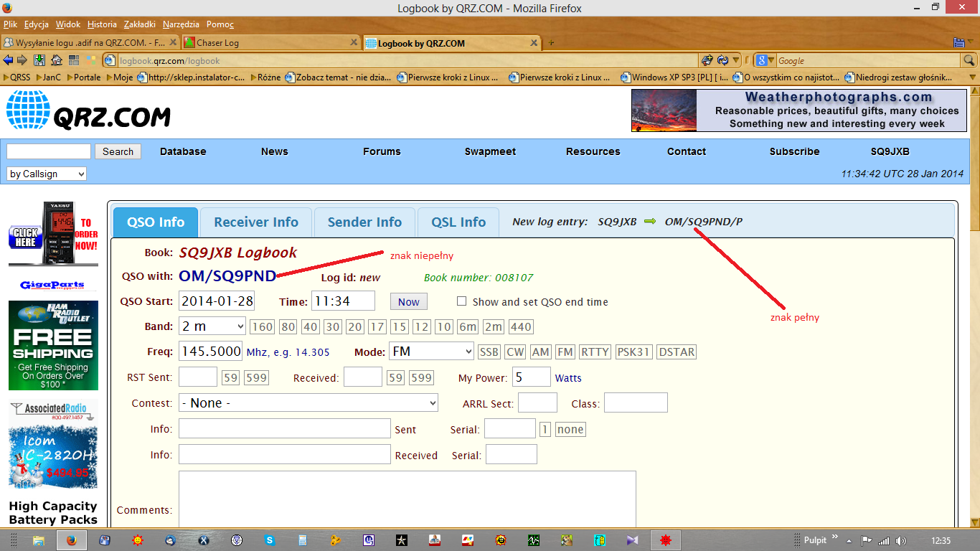This screenshot has height=551, width=980.
Task: Expand the Contest dropdown showing None
Action: tap(308, 403)
